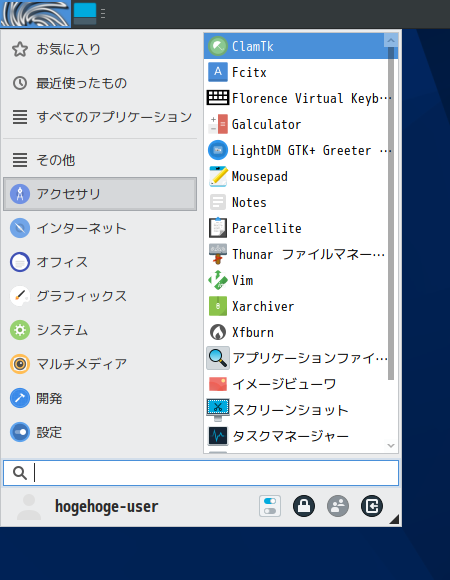The width and height of the screenshot is (450, 580).
Task: Select グラフィックス category
Action: point(100,296)
